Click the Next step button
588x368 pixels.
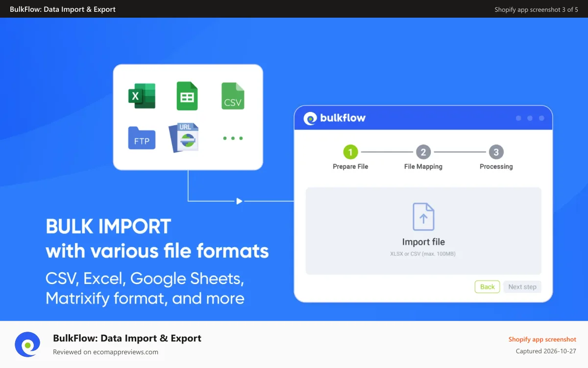click(x=522, y=287)
